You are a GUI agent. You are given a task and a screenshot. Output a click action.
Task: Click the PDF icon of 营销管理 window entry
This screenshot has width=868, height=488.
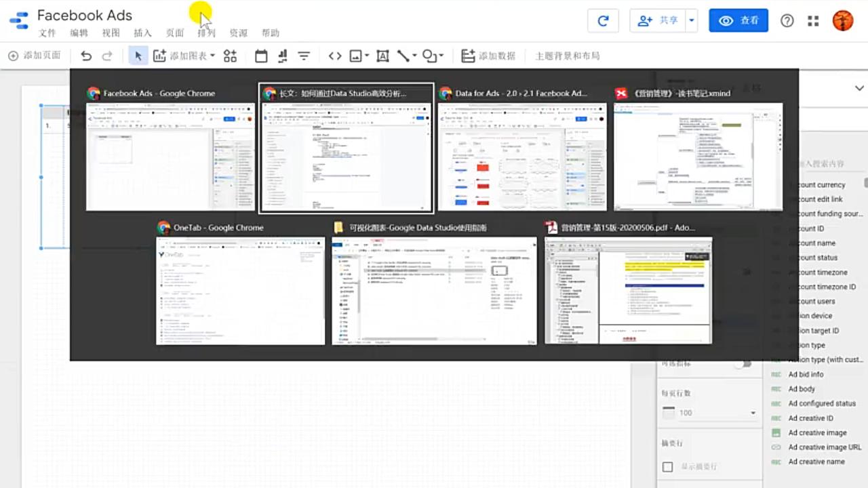551,228
